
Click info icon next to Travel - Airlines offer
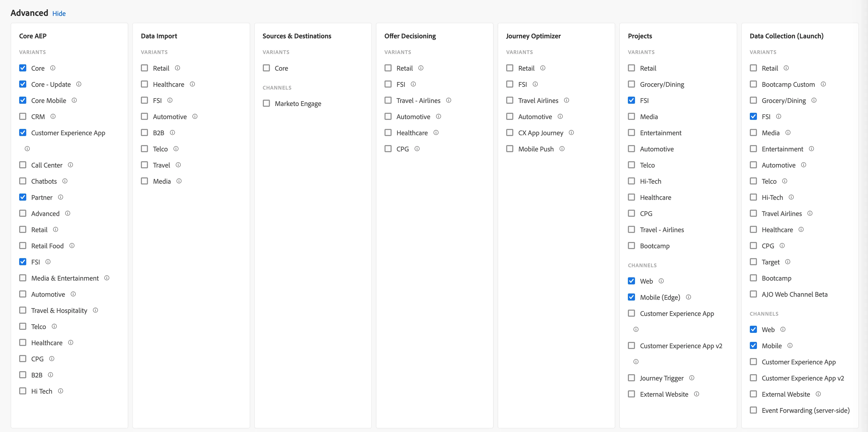click(448, 100)
